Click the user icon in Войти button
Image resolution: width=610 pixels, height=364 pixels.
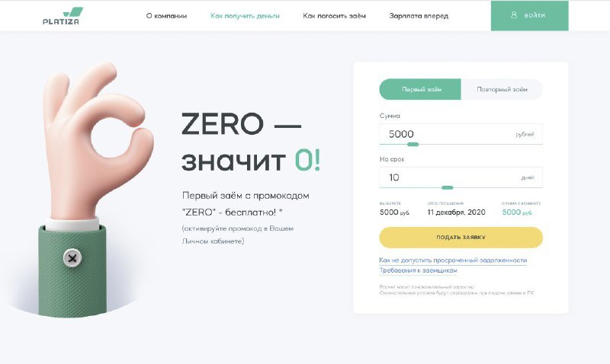tap(514, 14)
